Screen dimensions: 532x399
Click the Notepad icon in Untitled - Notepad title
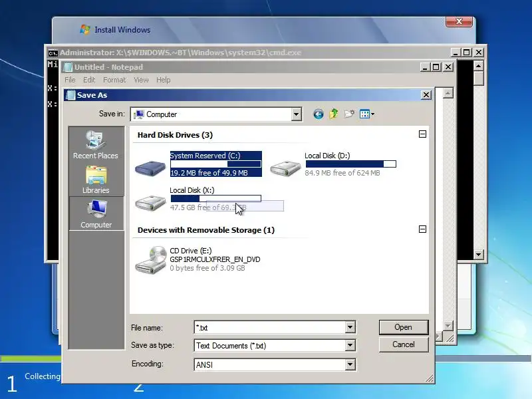68,67
